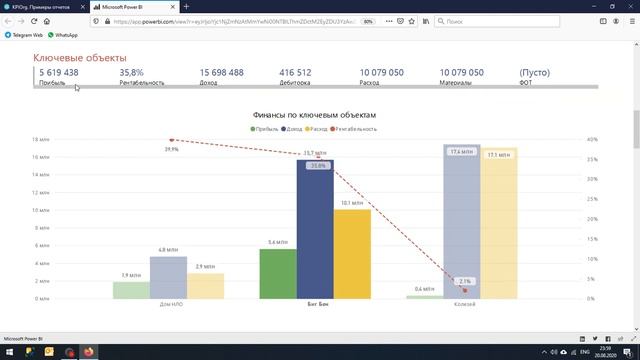Select the Колизей expense bar 17,1 млн
Screen dimensions: 640x360
499,223
